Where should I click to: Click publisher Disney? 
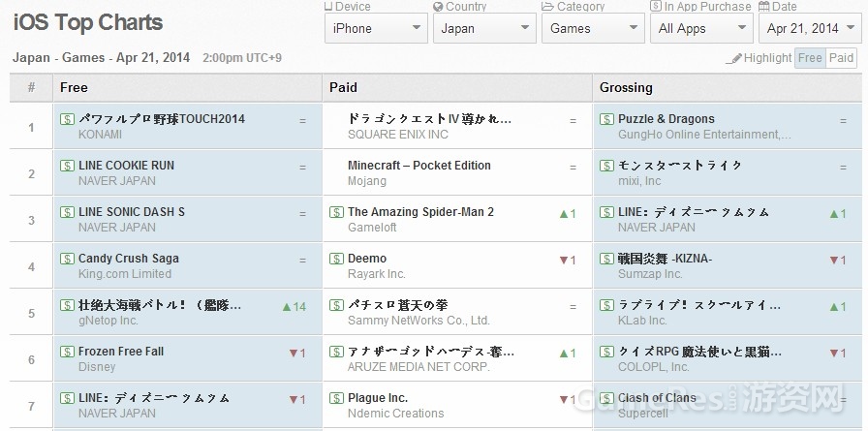pos(97,367)
